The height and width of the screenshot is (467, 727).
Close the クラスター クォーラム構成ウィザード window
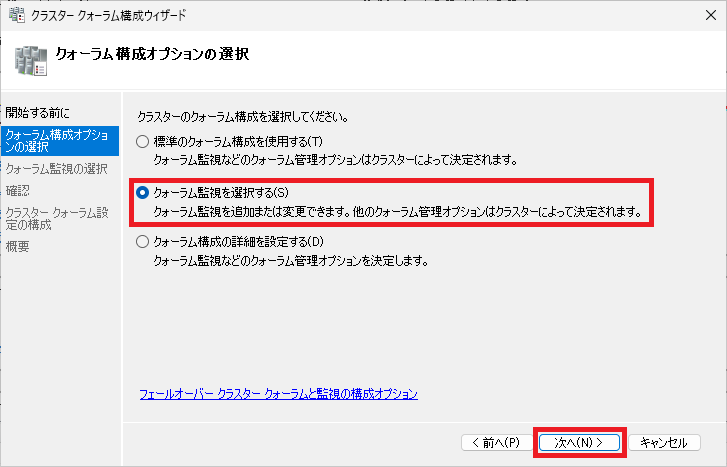(711, 15)
